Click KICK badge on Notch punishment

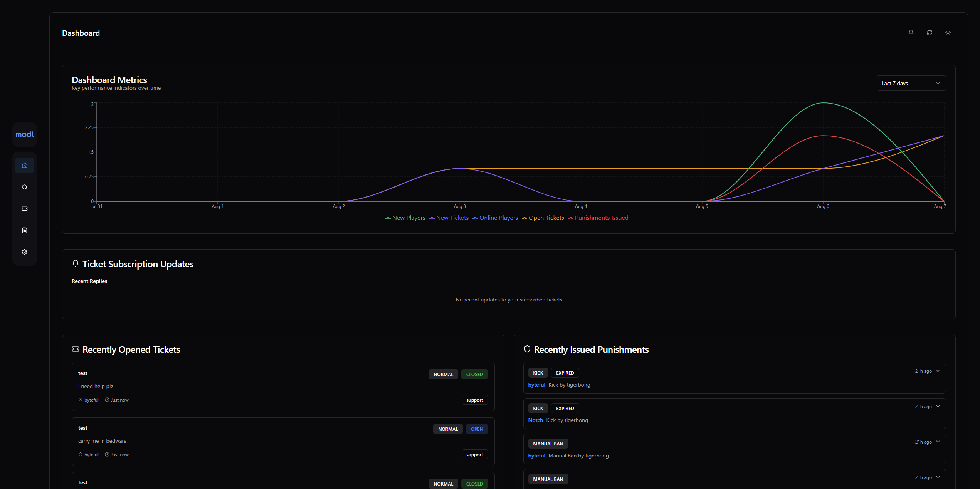pyautogui.click(x=538, y=408)
